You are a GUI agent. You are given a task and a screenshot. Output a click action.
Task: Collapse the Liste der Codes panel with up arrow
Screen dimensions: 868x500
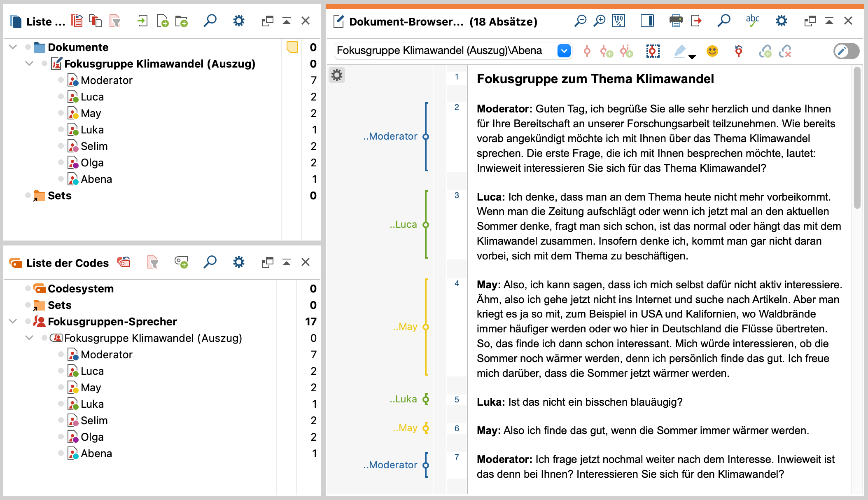pyautogui.click(x=287, y=262)
